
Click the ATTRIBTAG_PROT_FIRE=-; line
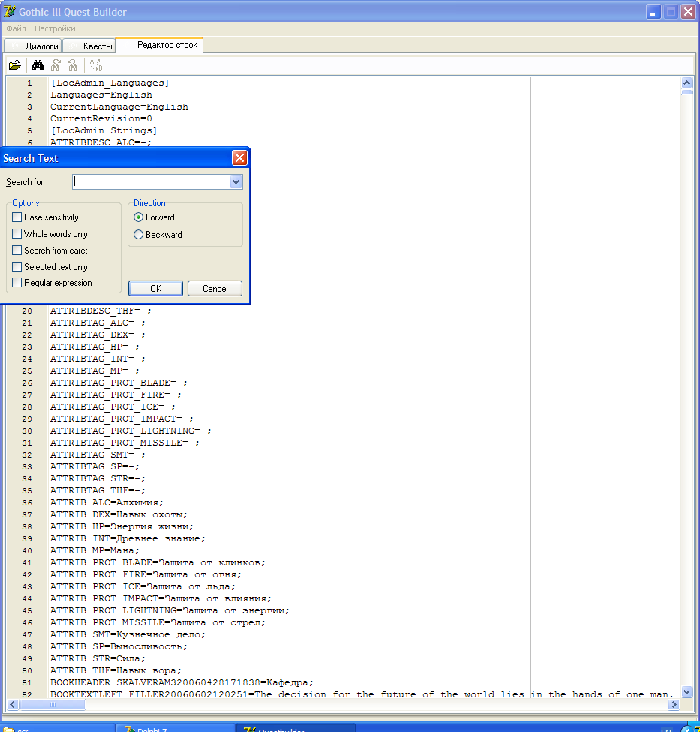click(116, 394)
